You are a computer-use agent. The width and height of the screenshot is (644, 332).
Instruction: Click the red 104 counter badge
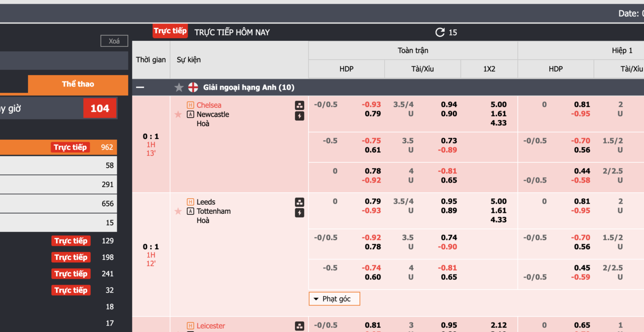click(100, 109)
